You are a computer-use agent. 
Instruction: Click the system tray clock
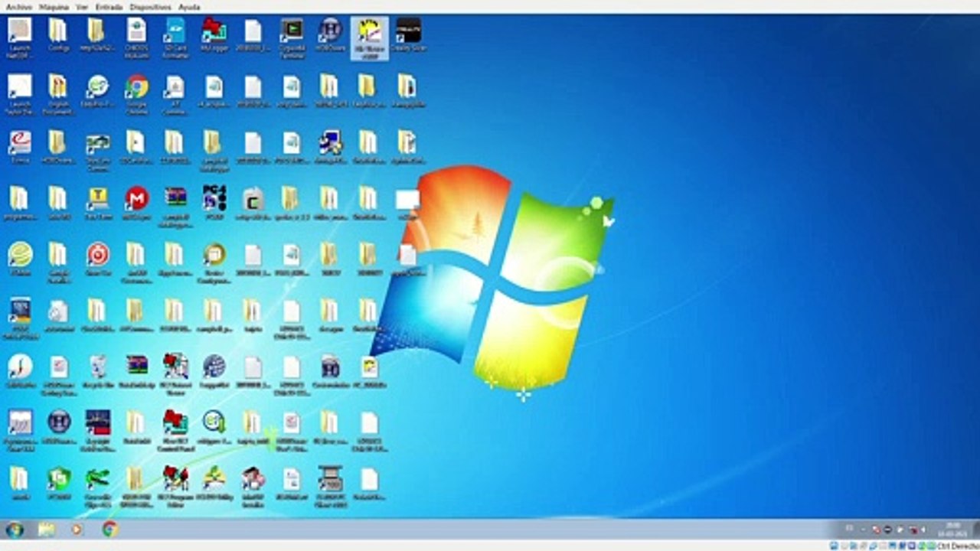953,530
